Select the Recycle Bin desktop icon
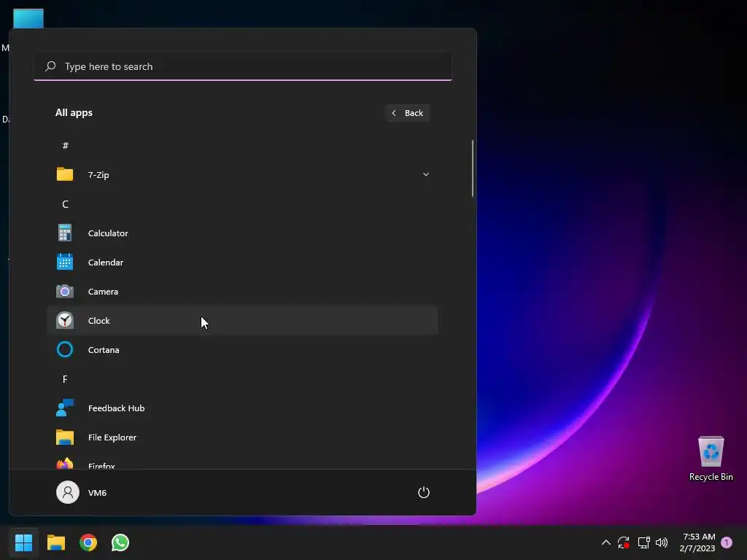The height and width of the screenshot is (560, 747). coord(711,458)
